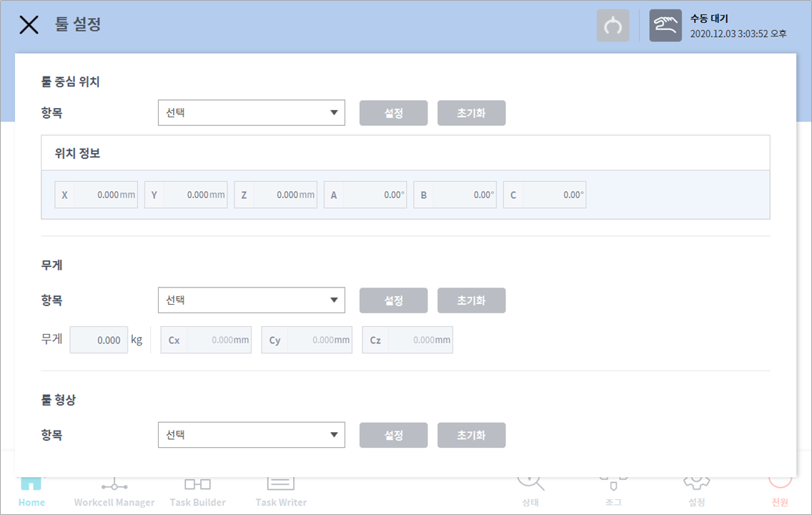Screen dimensions: 812x515
Task: Click the X position input field
Action: (104, 195)
